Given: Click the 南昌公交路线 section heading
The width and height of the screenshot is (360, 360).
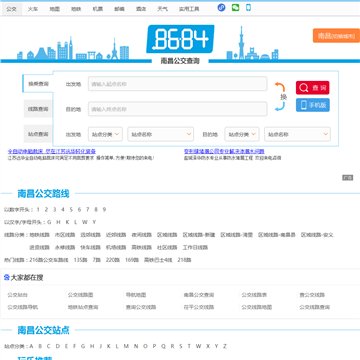Looking at the screenshot, I should 43,194.
